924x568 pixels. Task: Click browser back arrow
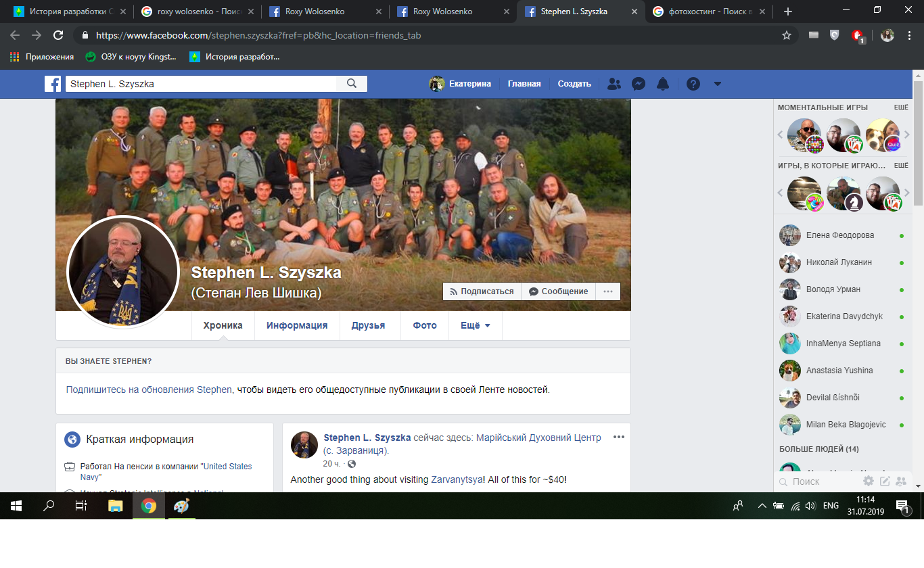[x=15, y=35]
